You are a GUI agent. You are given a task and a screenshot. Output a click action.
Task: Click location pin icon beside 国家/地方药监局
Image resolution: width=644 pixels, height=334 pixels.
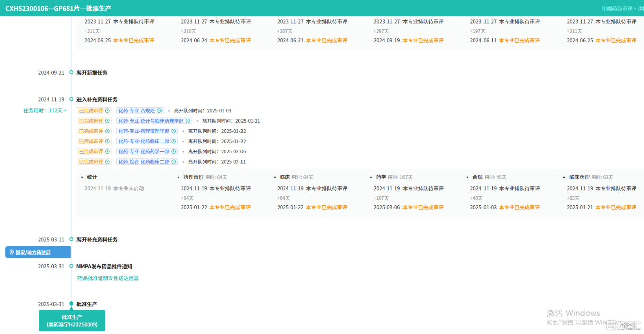(x=12, y=253)
